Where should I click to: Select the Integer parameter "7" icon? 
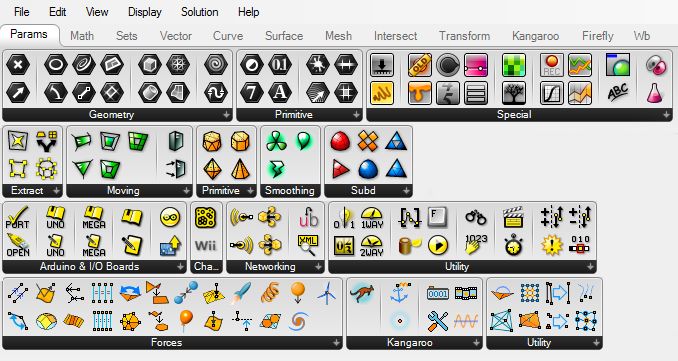[x=252, y=93]
